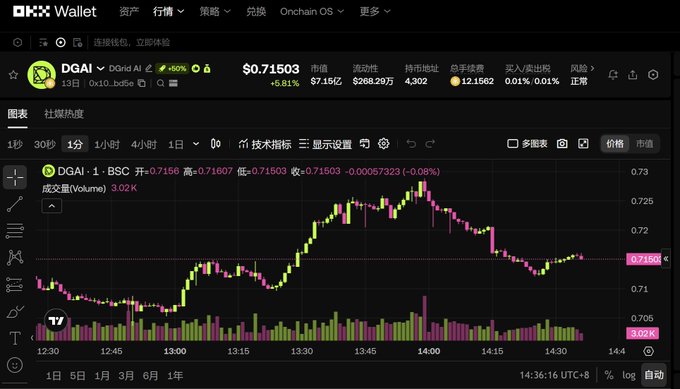Collapse the indicator legend with caret button
The width and height of the screenshot is (680, 389).
click(x=52, y=206)
